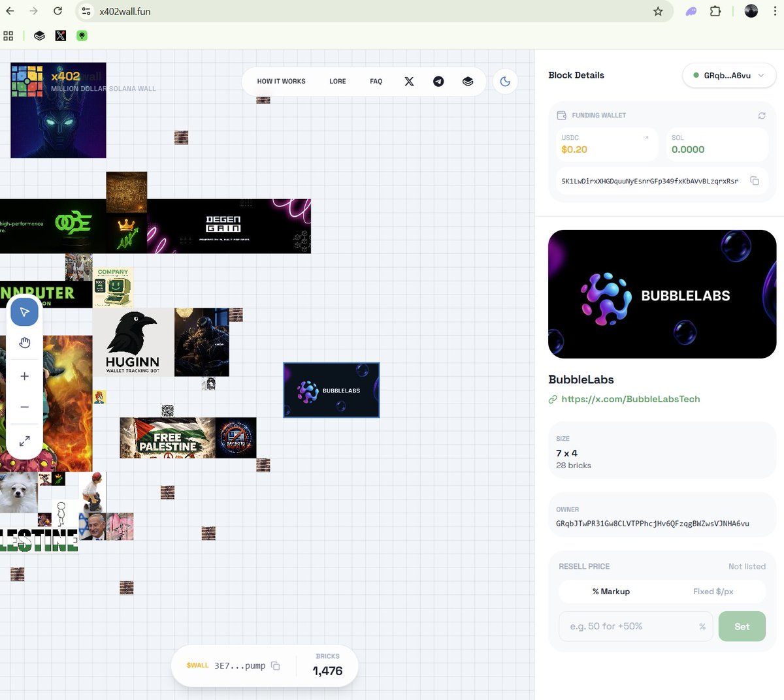Open the FAQ menu item
The image size is (784, 700).
[376, 82]
